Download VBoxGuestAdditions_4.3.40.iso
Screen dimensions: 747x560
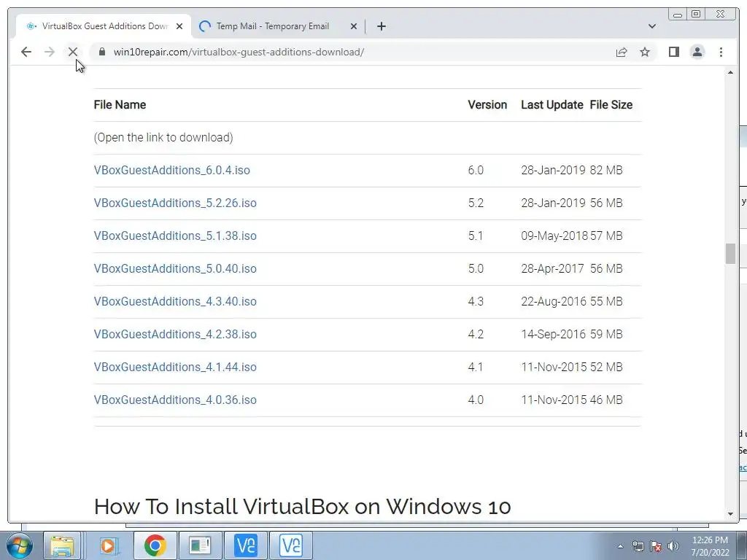click(175, 301)
